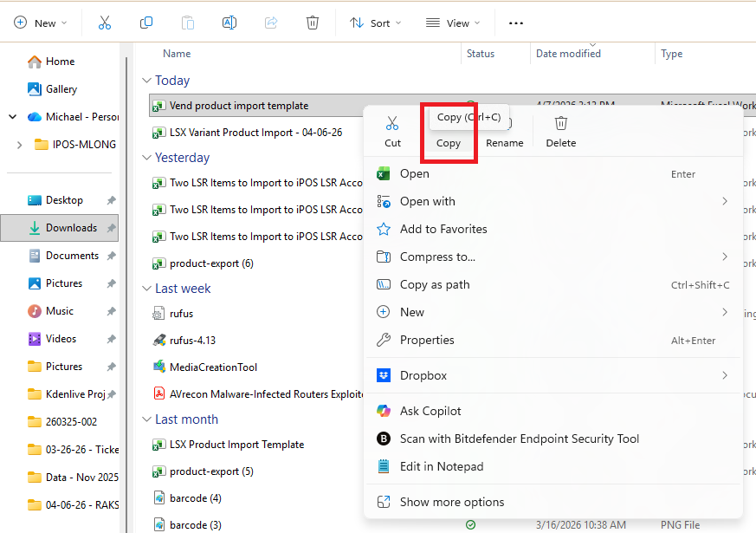Viewport: 756px width, 533px height.
Task: Sort by the Status column header
Action: pyautogui.click(x=481, y=54)
